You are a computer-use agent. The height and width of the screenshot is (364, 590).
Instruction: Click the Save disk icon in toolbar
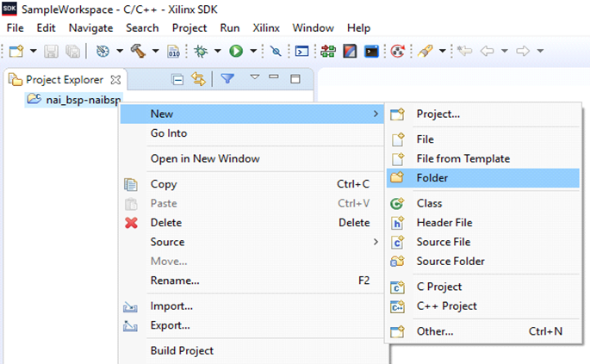click(53, 51)
